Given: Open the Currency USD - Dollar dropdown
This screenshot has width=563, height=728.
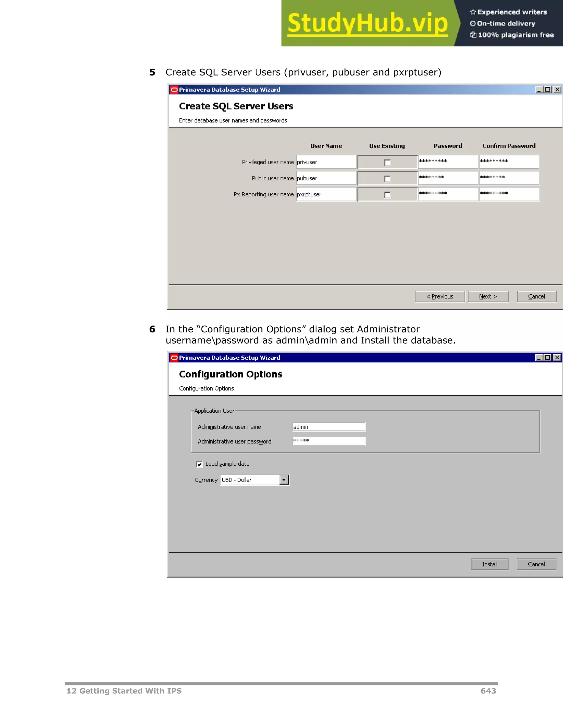Looking at the screenshot, I should point(284,480).
